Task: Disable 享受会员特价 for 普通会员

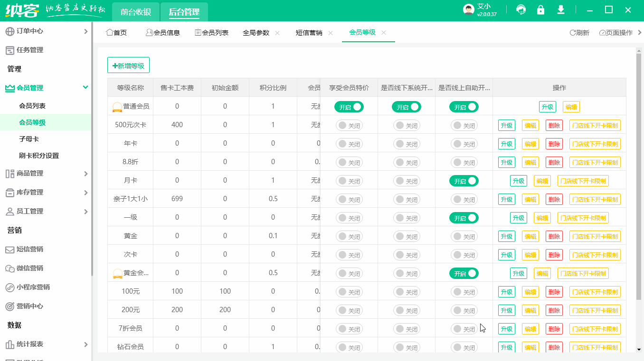Action: click(349, 106)
